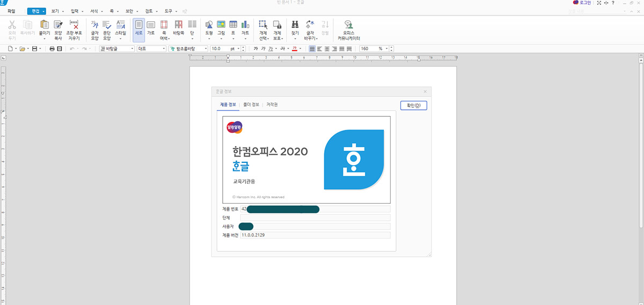The width and height of the screenshot is (644, 305).
Task: Open the 편집 menu tab
Action: pos(36,11)
